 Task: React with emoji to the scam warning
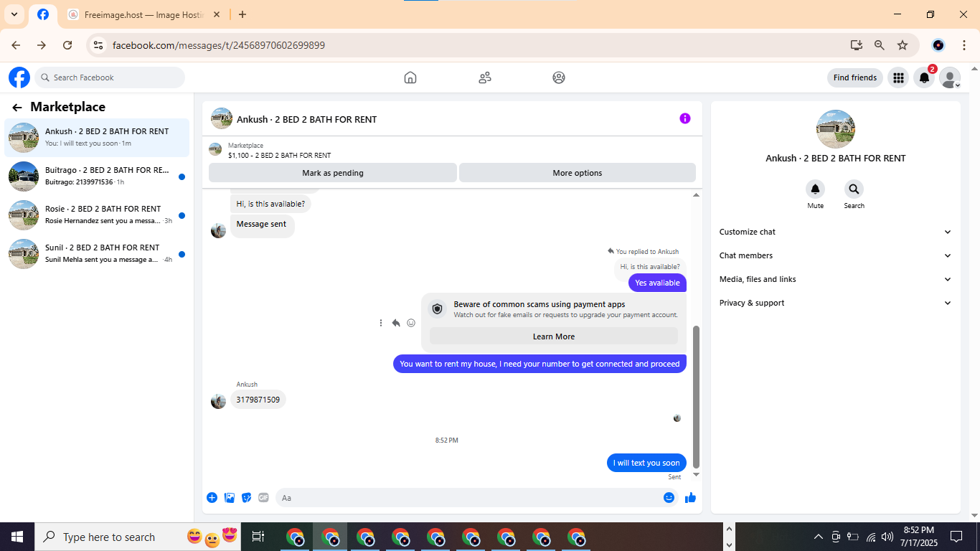(x=411, y=323)
